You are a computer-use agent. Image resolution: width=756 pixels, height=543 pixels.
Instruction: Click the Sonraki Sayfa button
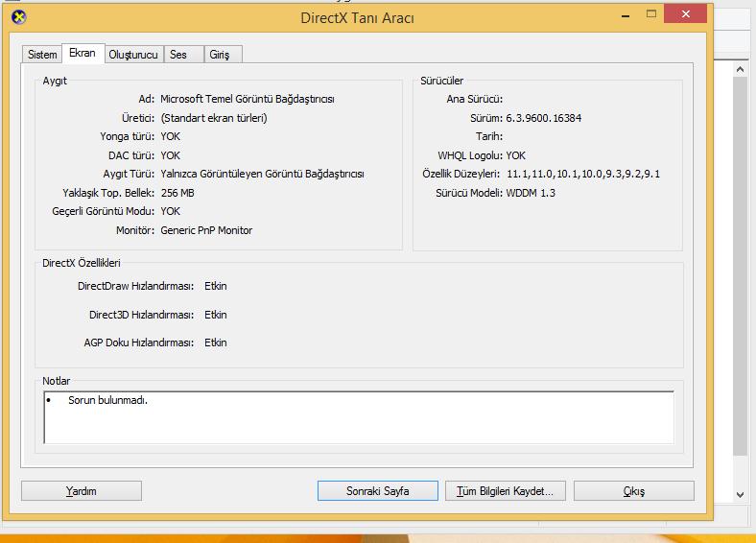click(377, 490)
